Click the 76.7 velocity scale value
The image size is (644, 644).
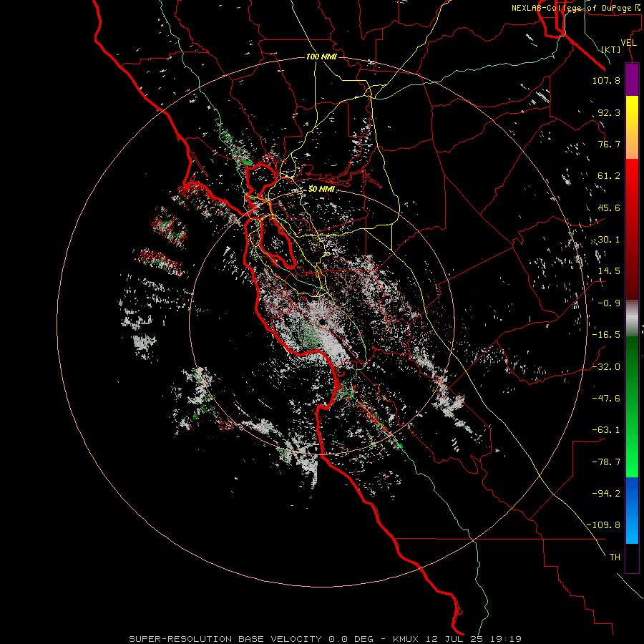point(609,144)
